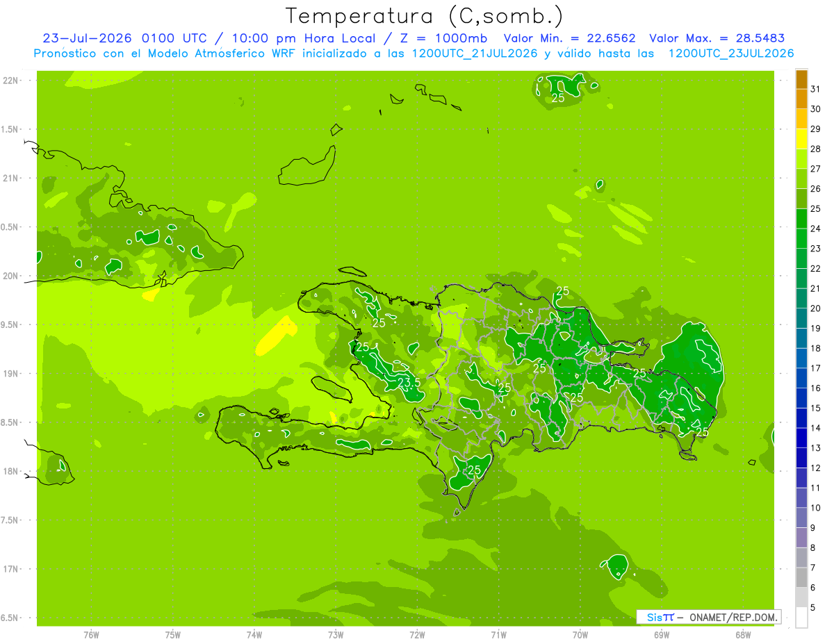Pick the lime swatch between 27 and 28

[801, 158]
